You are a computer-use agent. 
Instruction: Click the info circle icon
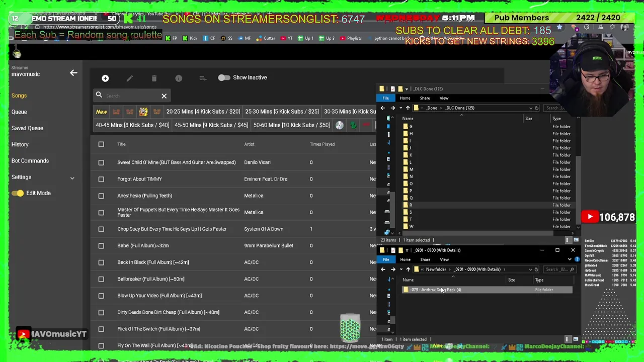179,78
